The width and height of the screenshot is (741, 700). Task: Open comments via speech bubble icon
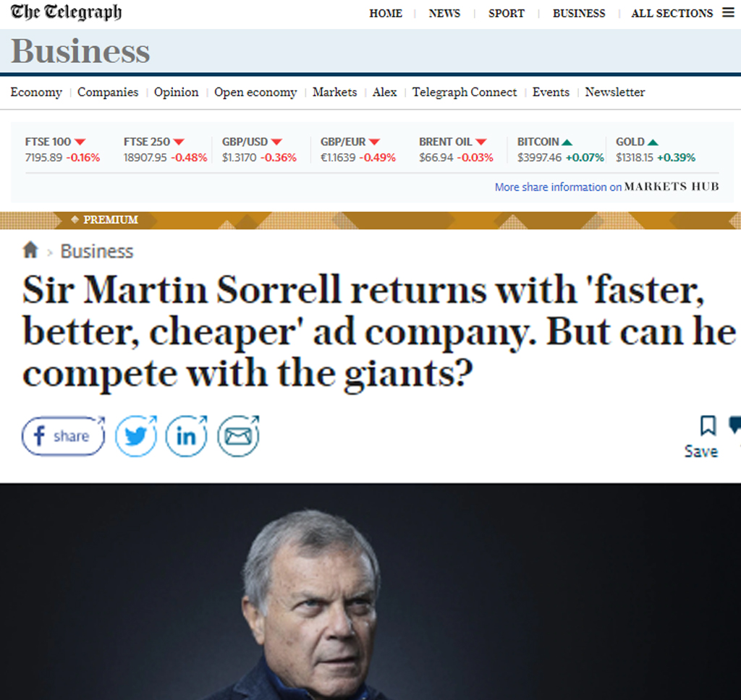pos(735,424)
